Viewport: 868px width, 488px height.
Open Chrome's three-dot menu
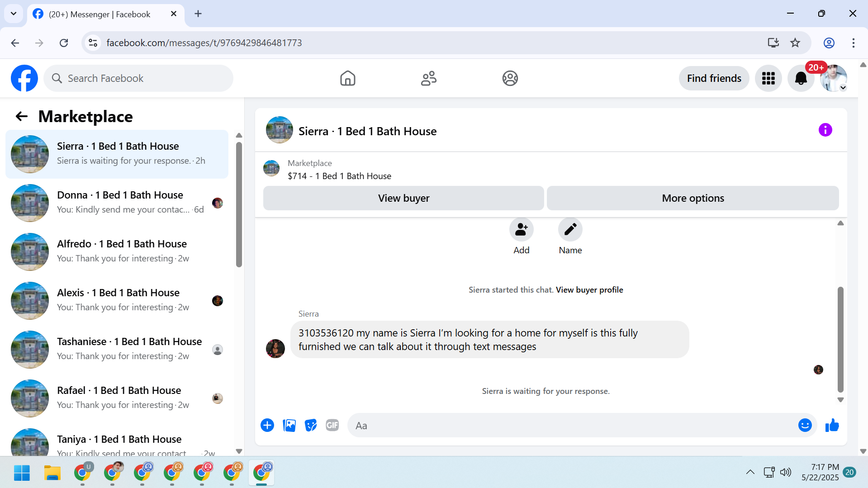[x=853, y=43]
